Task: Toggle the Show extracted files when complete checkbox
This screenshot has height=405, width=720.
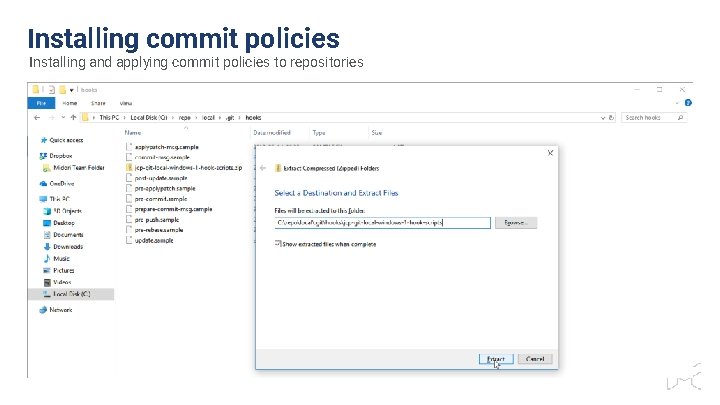Action: (x=278, y=243)
